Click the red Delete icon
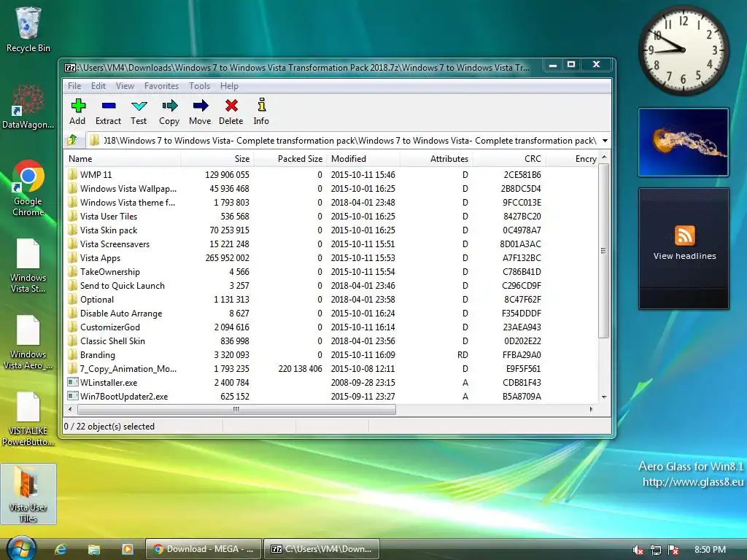The height and width of the screenshot is (560, 747). click(x=231, y=105)
